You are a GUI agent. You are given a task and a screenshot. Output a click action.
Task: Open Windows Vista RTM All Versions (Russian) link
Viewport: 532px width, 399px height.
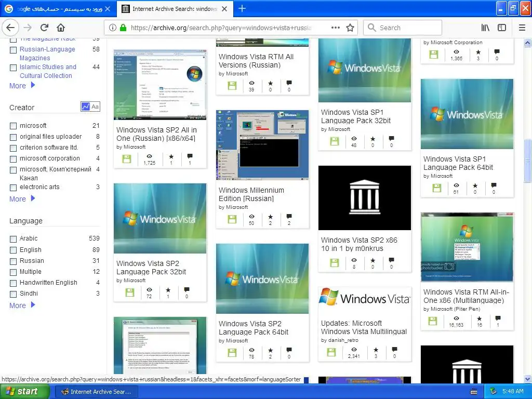(256, 61)
